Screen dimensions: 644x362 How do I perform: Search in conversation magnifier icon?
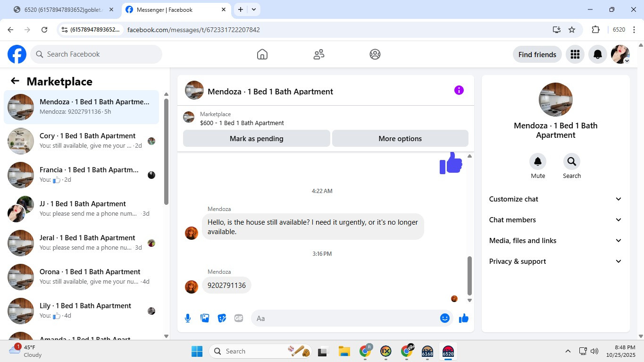point(572,162)
